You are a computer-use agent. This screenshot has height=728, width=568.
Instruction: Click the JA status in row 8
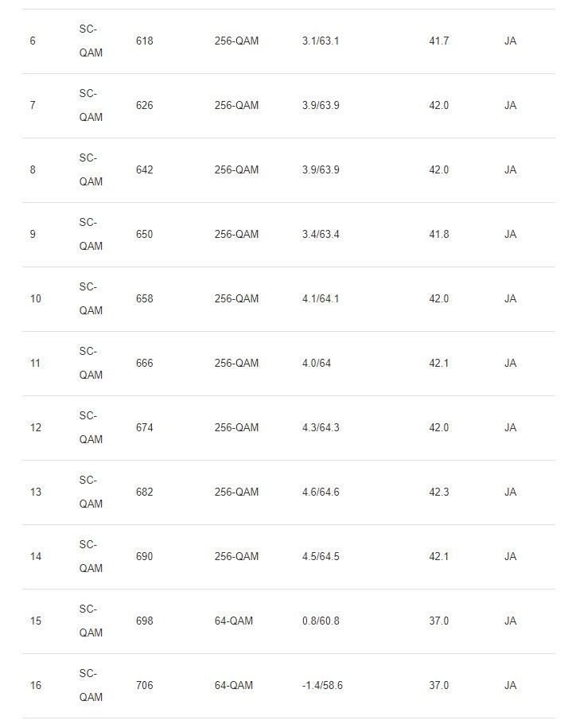pos(511,170)
